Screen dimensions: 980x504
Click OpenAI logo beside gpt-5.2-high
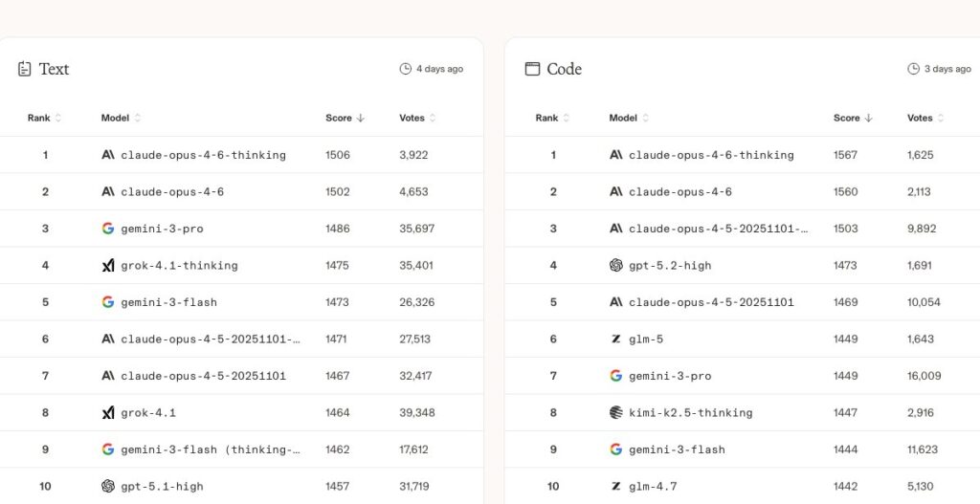coord(616,266)
